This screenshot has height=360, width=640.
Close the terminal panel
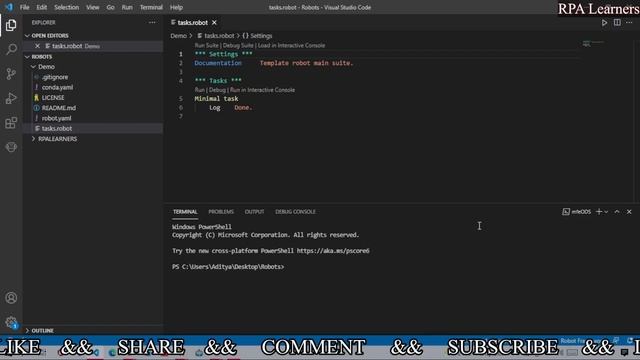pyautogui.click(x=629, y=211)
